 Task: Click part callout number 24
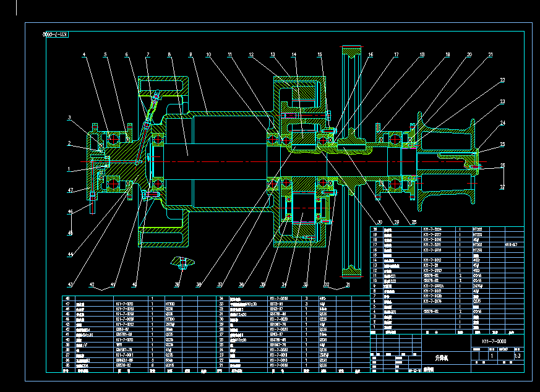(503, 123)
